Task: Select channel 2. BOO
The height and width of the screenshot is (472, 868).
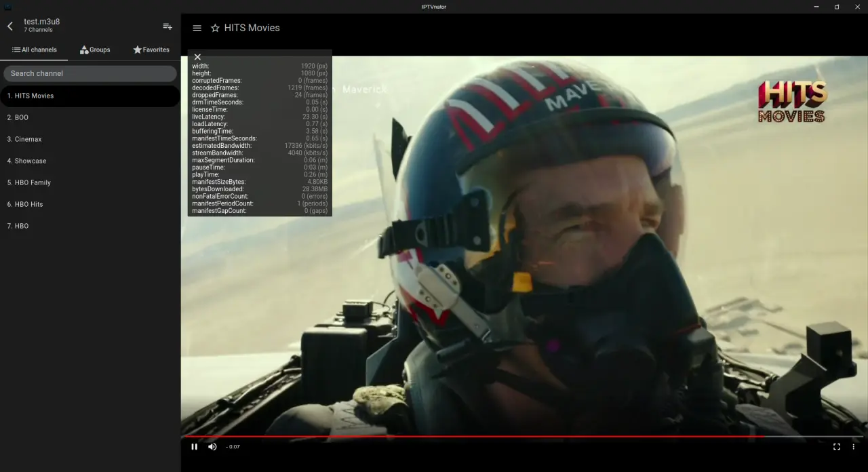Action: (x=90, y=117)
